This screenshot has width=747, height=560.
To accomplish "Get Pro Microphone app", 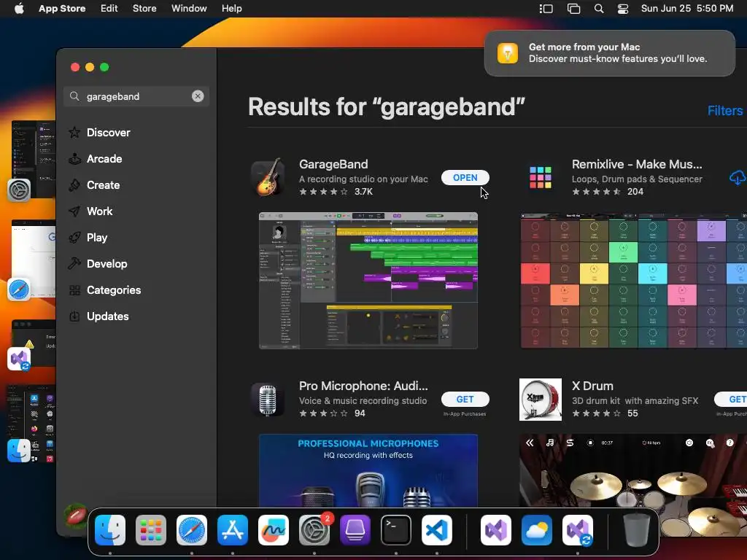I will coord(465,399).
